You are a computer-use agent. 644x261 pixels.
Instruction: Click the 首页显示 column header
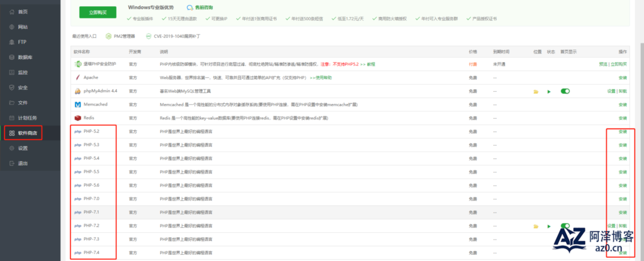point(569,52)
